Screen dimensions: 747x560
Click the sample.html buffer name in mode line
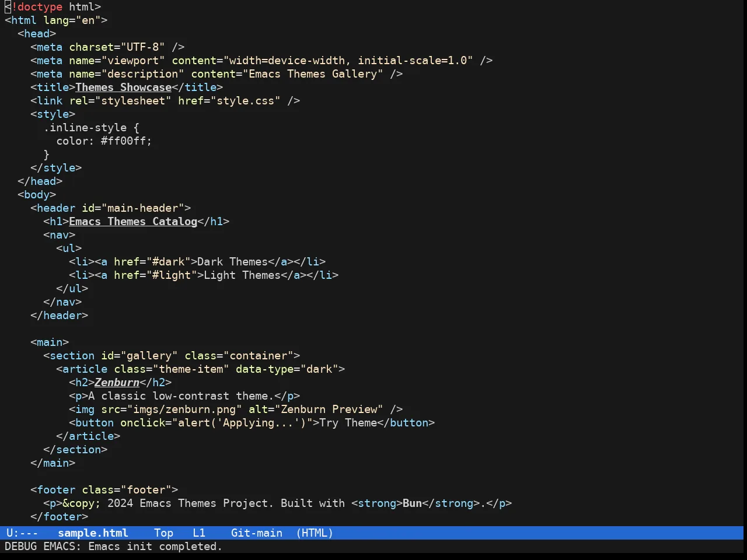pyautogui.click(x=93, y=533)
